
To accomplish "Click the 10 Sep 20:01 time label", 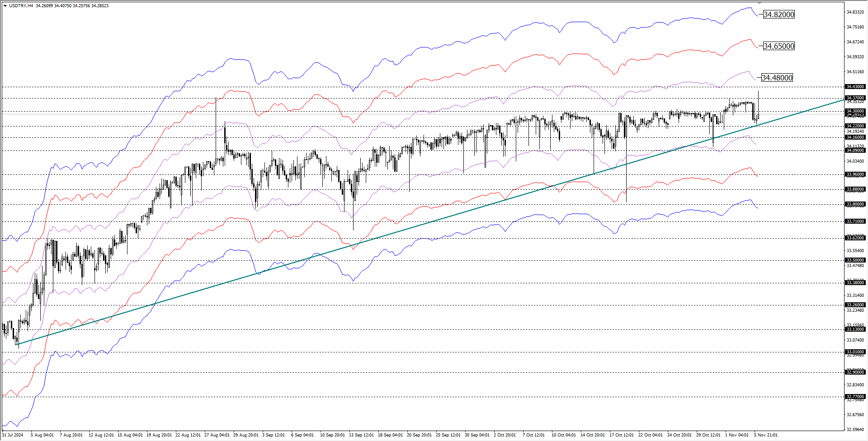I will pyautogui.click(x=333, y=435).
